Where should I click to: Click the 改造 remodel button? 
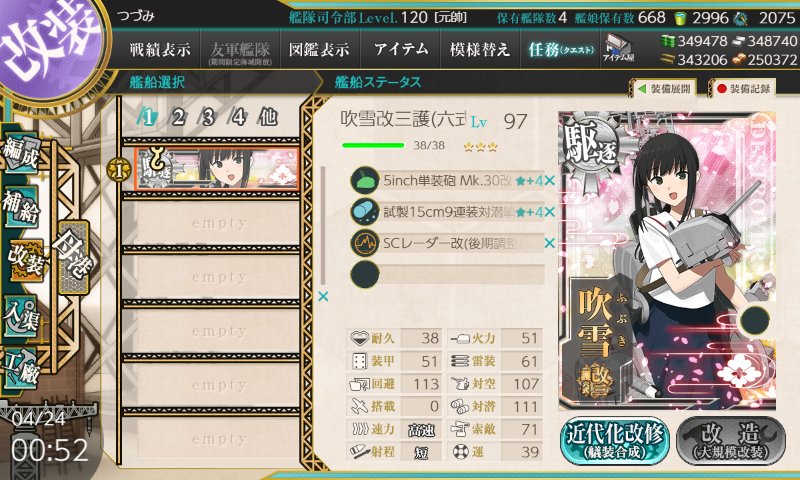point(731,441)
